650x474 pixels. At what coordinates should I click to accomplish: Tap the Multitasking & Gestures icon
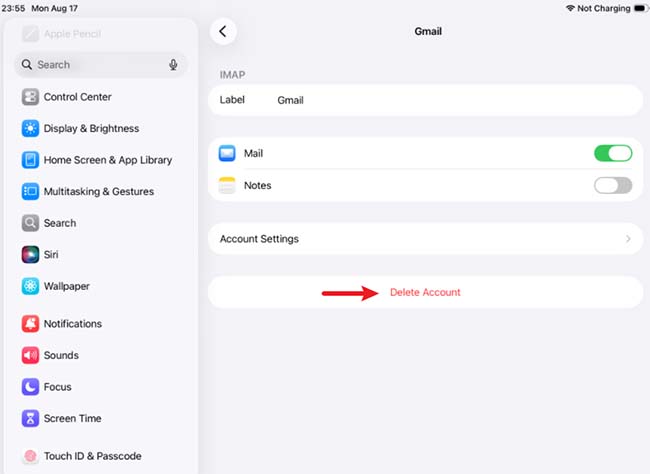[x=30, y=191]
